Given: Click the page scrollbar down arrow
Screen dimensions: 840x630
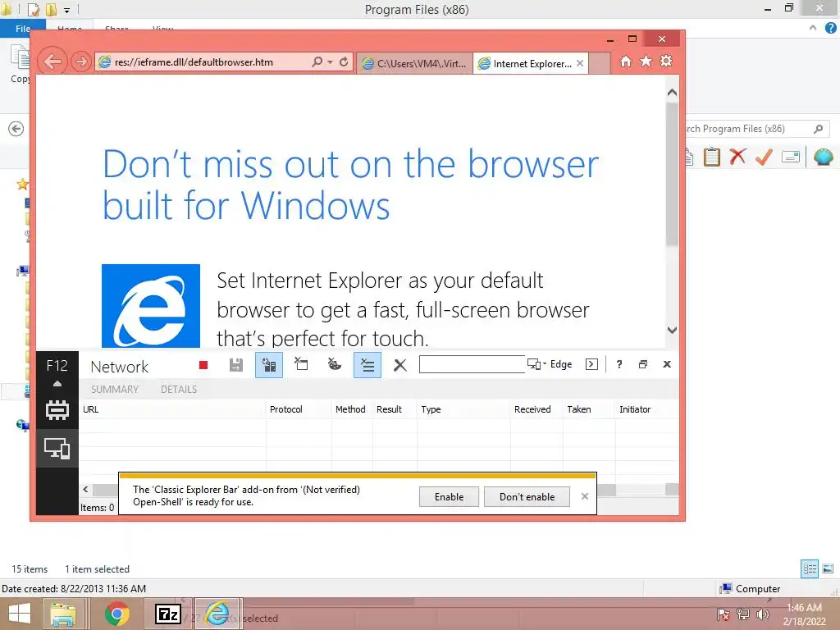Looking at the screenshot, I should [x=673, y=330].
